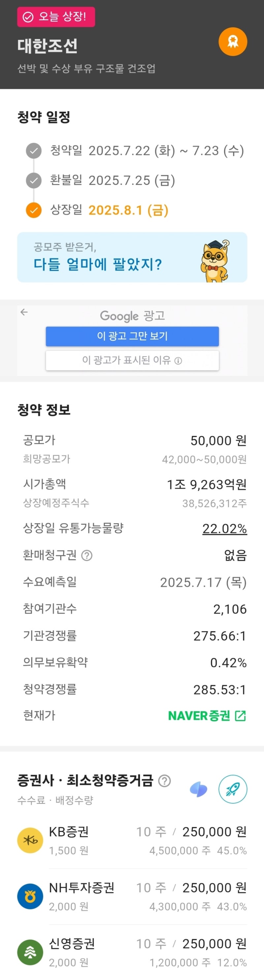The height and width of the screenshot is (980, 264).
Task: Open the 이 광고가 표시된 이유 button
Action: [132, 360]
